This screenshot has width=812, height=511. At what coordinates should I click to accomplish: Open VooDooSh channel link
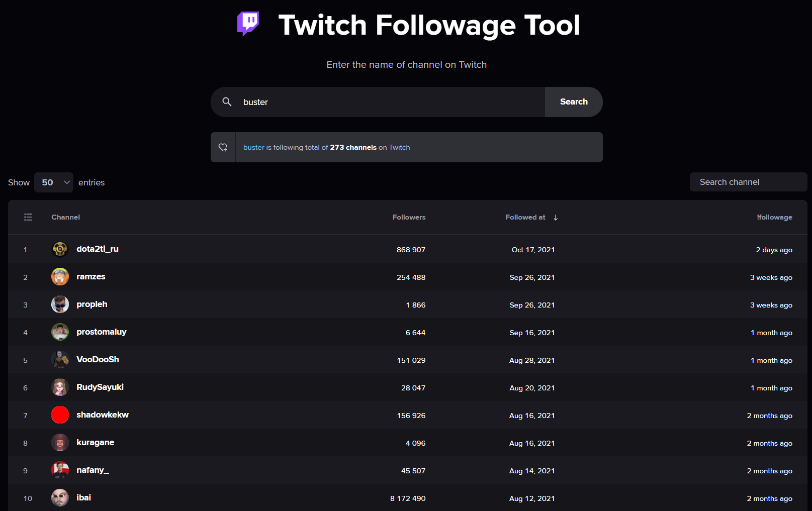click(x=98, y=360)
